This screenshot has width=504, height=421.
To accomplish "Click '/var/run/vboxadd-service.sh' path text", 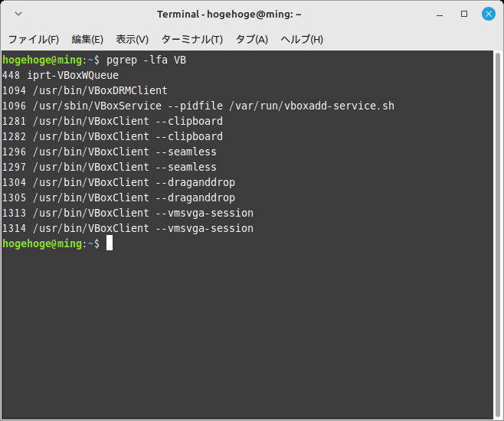I will 312,106.
